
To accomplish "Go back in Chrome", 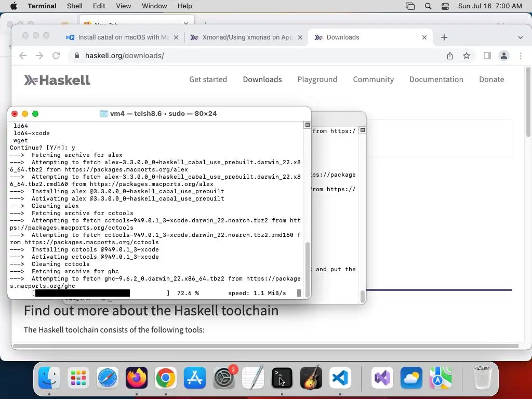I will coord(23,56).
